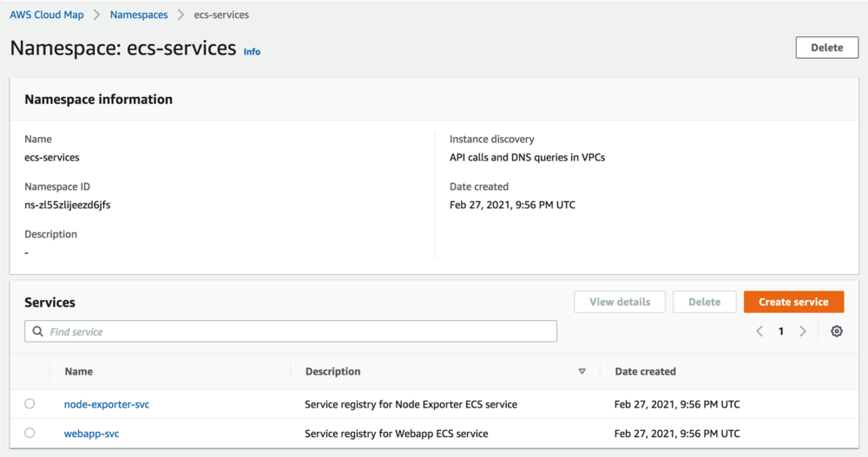This screenshot has height=457, width=868.
Task: Select the webapp-svc radio button
Action: click(x=30, y=433)
